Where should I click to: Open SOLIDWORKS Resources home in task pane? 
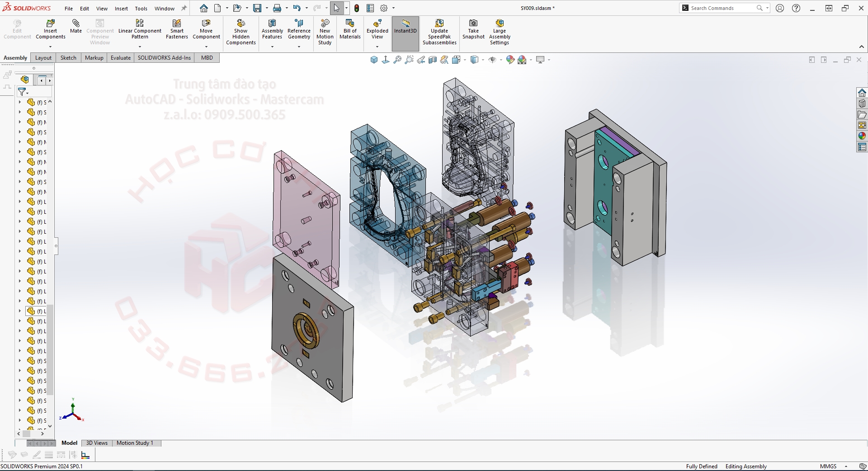point(862,93)
